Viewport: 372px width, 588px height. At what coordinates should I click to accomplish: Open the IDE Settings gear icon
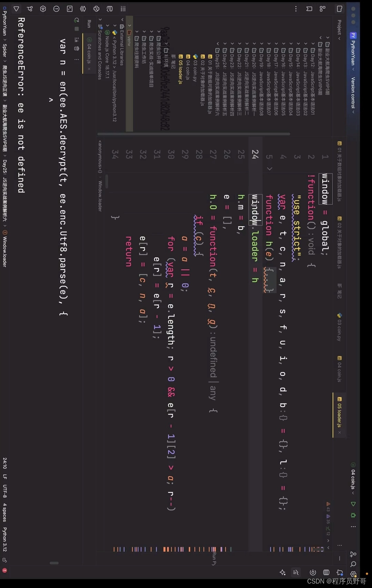(x=353, y=574)
